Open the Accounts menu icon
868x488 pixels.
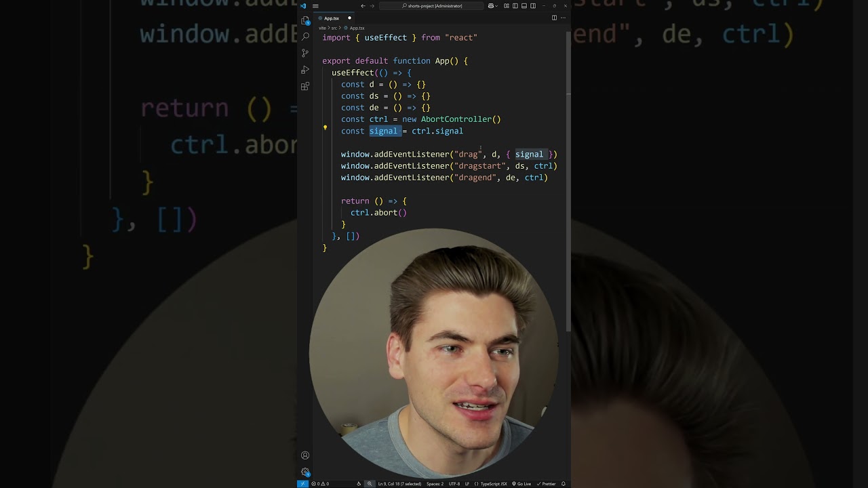[305, 455]
